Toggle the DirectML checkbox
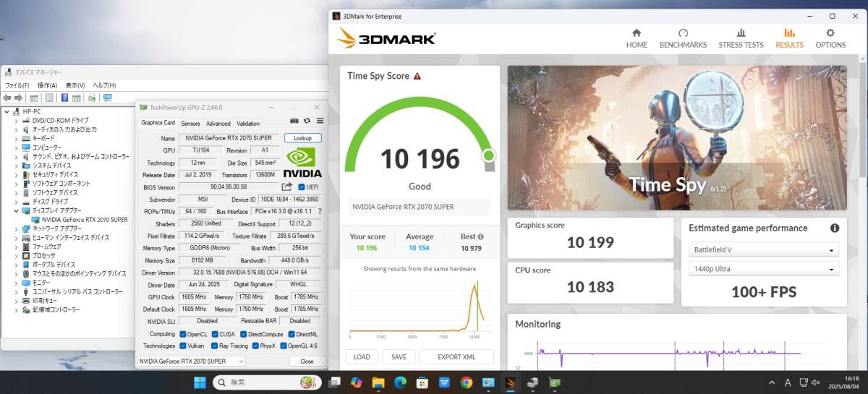Viewport: 868px width, 394px height. (292, 334)
